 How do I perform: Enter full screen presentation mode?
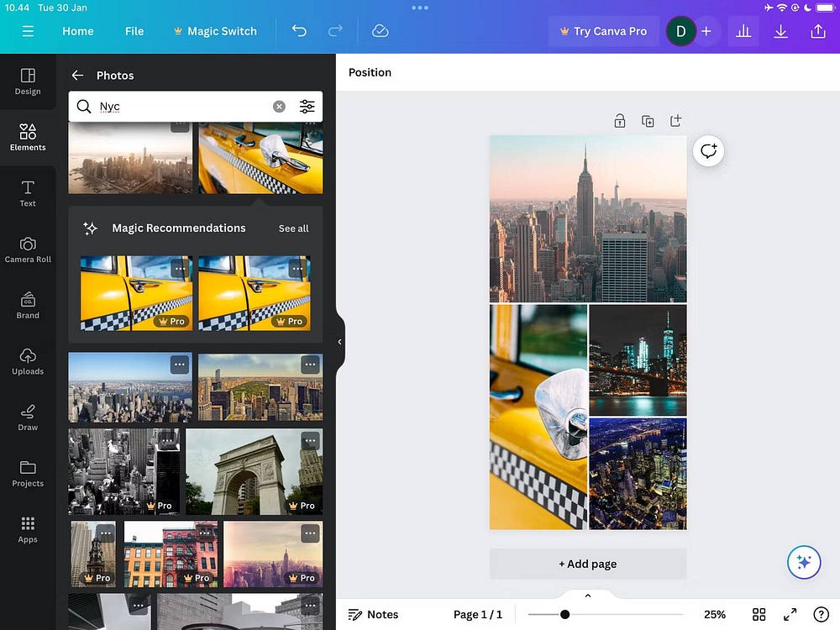[x=790, y=614]
